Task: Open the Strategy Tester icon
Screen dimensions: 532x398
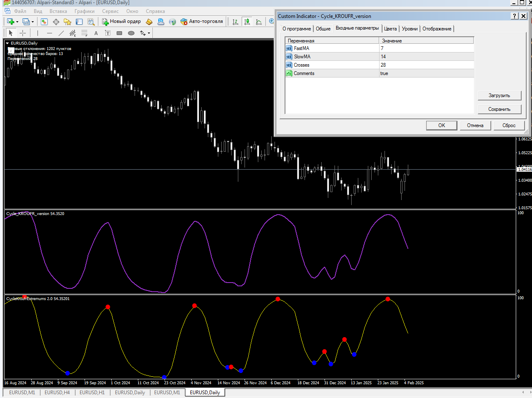Action: pos(91,22)
